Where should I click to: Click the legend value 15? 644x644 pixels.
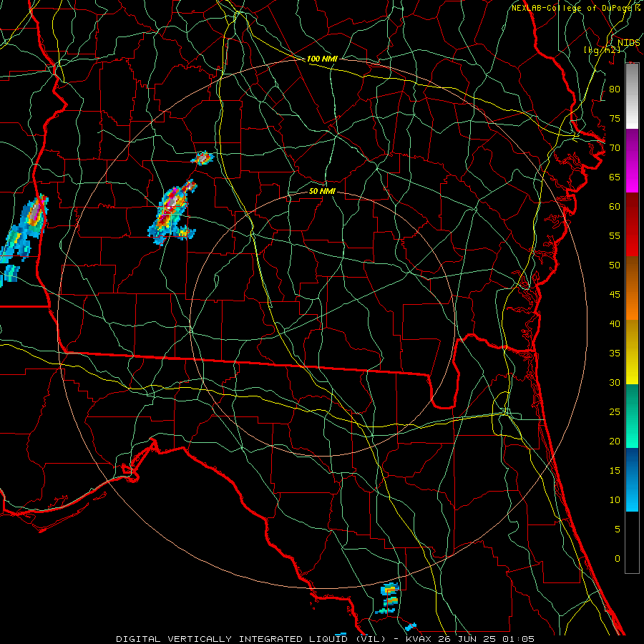(615, 471)
